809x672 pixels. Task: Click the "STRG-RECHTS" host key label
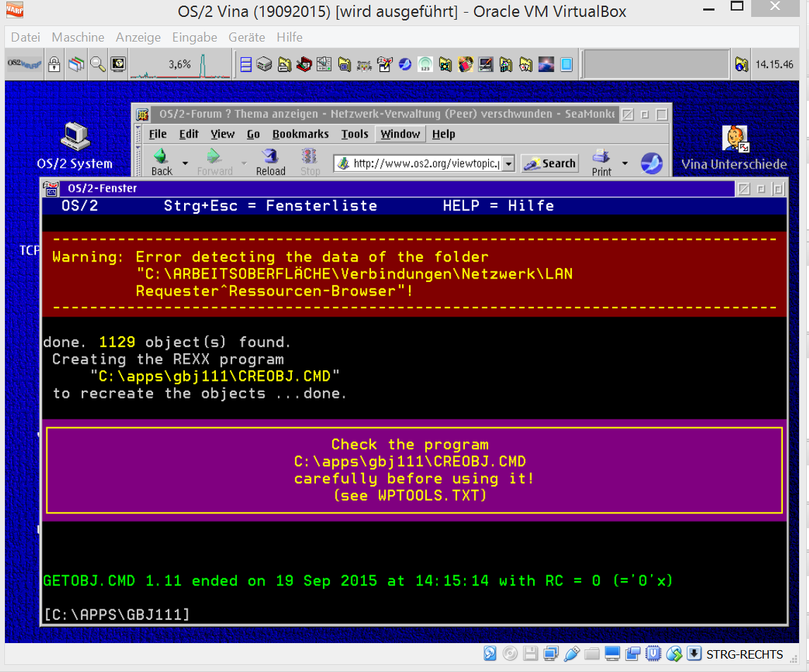click(744, 654)
